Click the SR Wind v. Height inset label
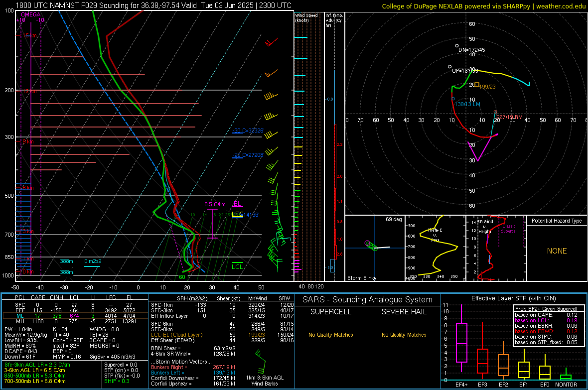The height and width of the screenshot is (390, 588). pyautogui.click(x=485, y=227)
